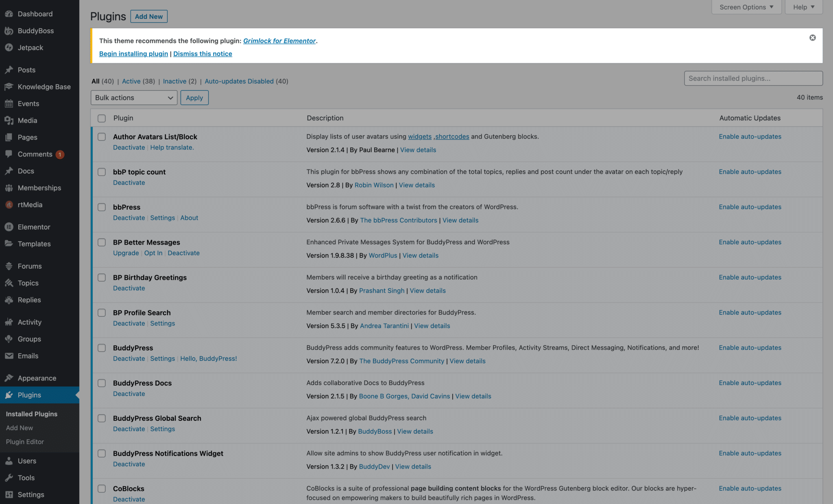
Task: Open the Groups icon
Action: pos(9,339)
